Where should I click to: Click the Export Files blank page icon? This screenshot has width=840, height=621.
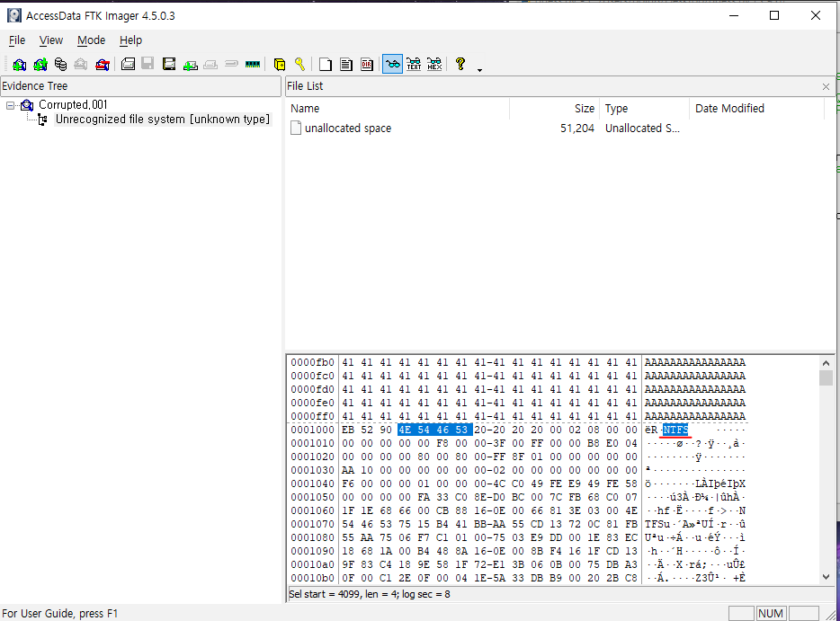[x=326, y=64]
